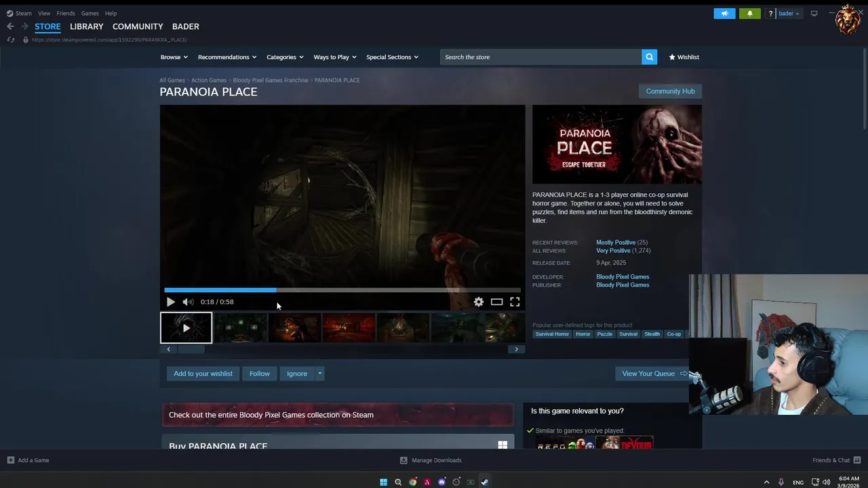
Task: Click the Stealth tag
Action: (x=652, y=334)
